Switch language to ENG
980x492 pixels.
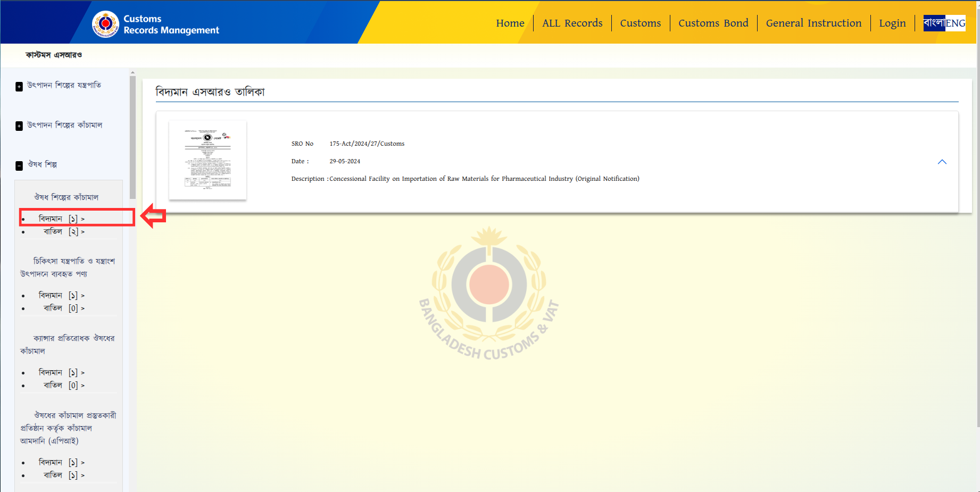(x=956, y=23)
